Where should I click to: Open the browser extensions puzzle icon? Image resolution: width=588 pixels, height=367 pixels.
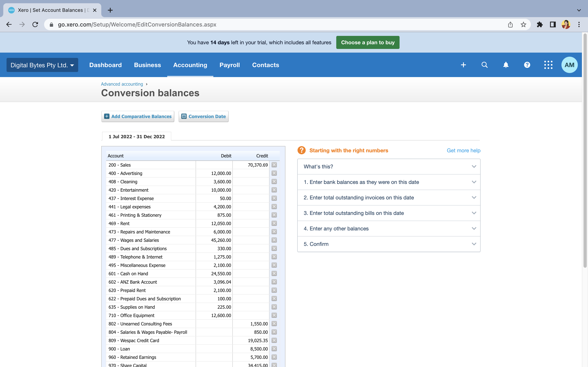[x=540, y=24]
